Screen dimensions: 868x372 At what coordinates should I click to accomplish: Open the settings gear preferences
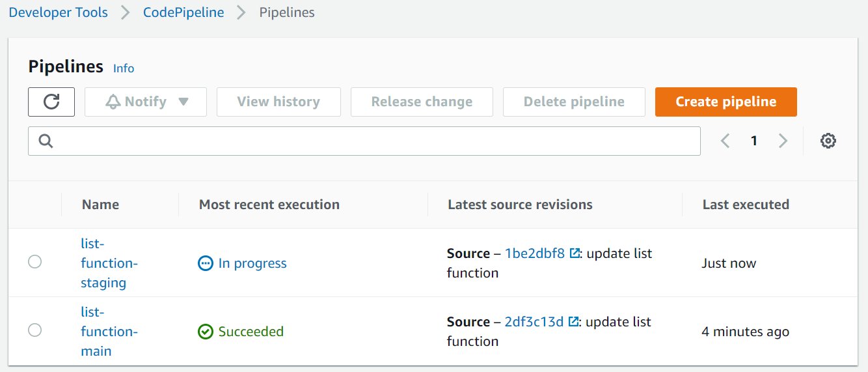(x=828, y=141)
